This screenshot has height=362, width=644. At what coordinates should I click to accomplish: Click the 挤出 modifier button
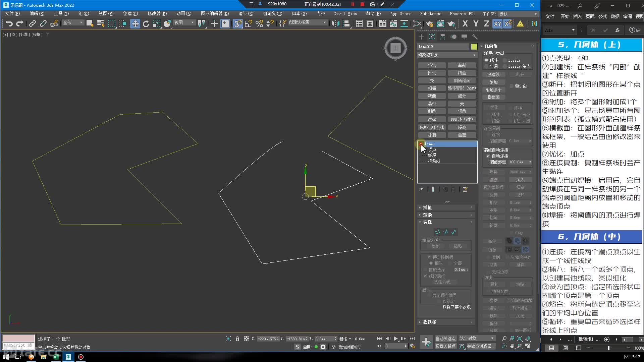(432, 65)
